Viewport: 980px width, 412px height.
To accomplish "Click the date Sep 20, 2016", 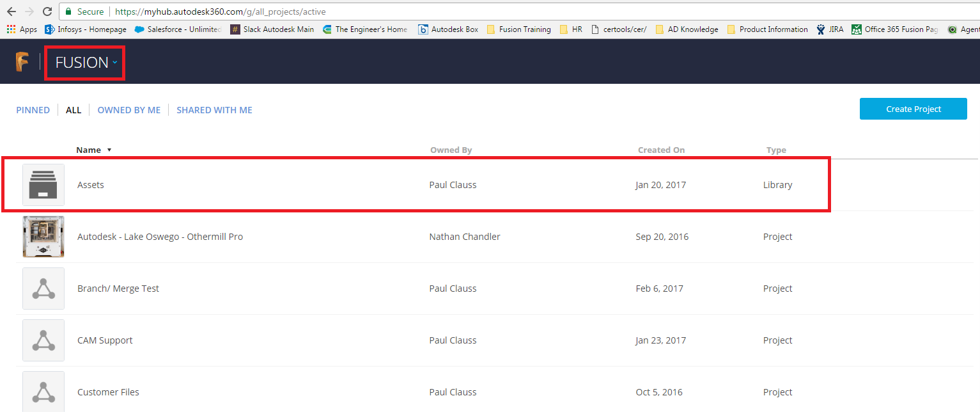I will tap(662, 237).
